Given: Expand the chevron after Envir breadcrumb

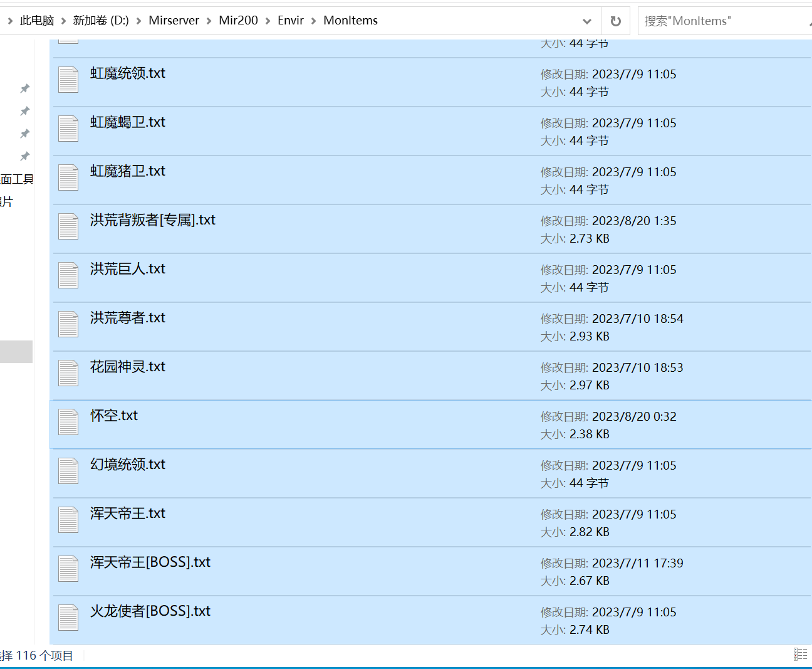Looking at the screenshot, I should pos(314,21).
